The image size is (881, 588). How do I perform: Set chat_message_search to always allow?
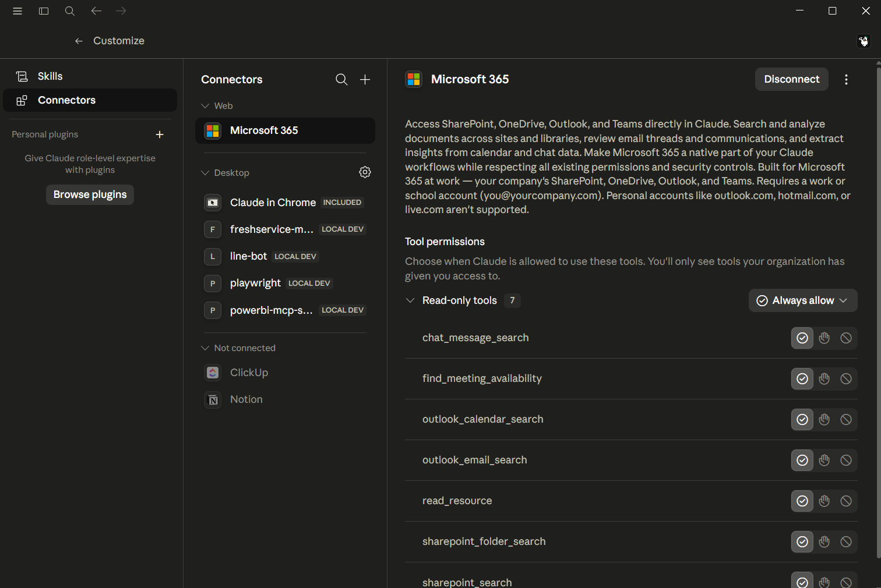click(802, 338)
